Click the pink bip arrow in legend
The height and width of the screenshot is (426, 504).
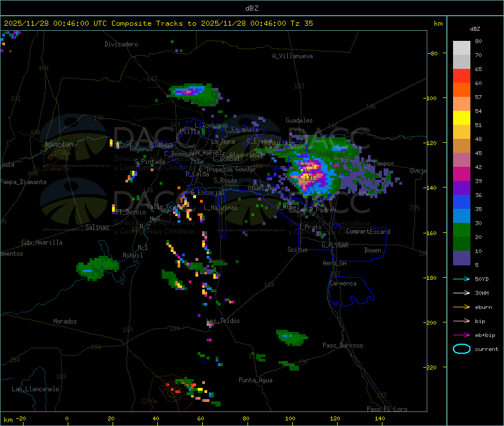(461, 321)
